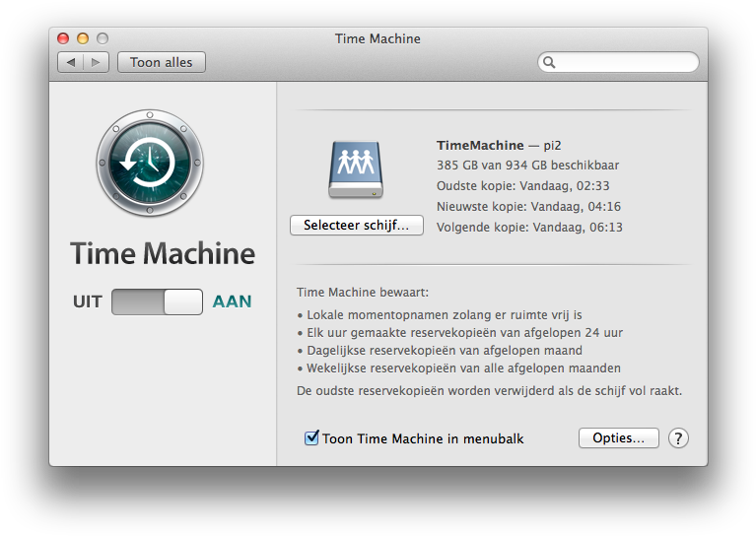Click the large Time Machine title under clock

(163, 253)
